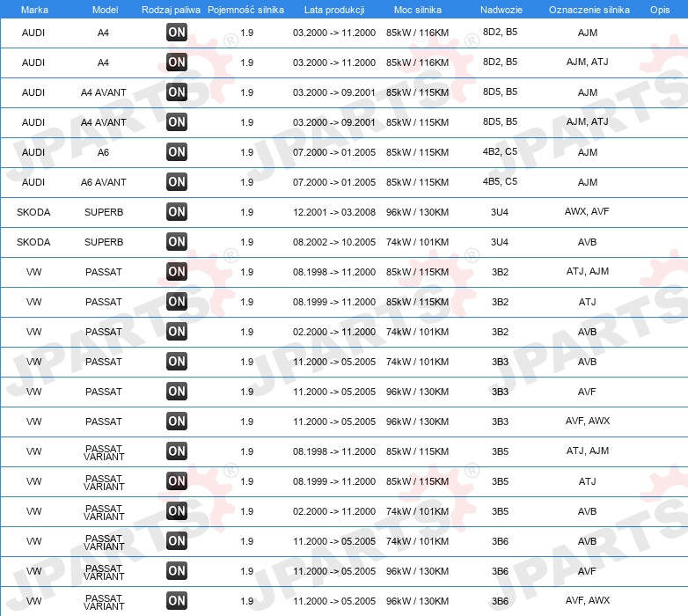The width and height of the screenshot is (688, 616).
Task: Click the Rodzaj paliwa column header
Action: point(171,10)
